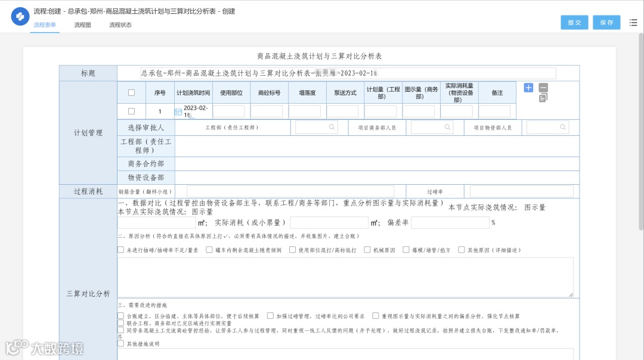The width and height of the screenshot is (644, 360).
Task: Click the 塌落度 cell in row 1
Action: click(305, 111)
